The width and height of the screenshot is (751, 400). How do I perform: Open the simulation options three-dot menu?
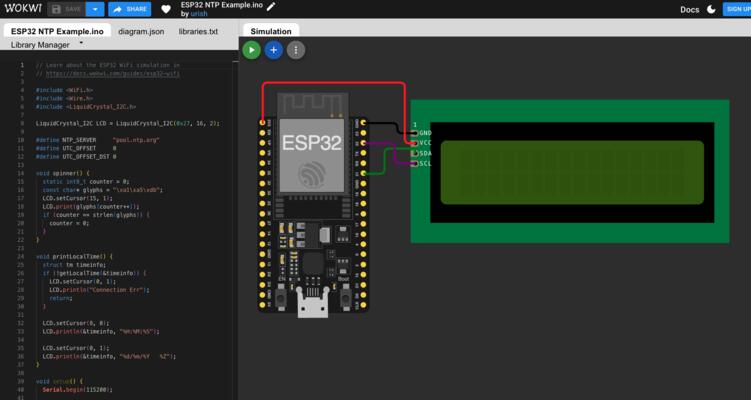coord(296,50)
